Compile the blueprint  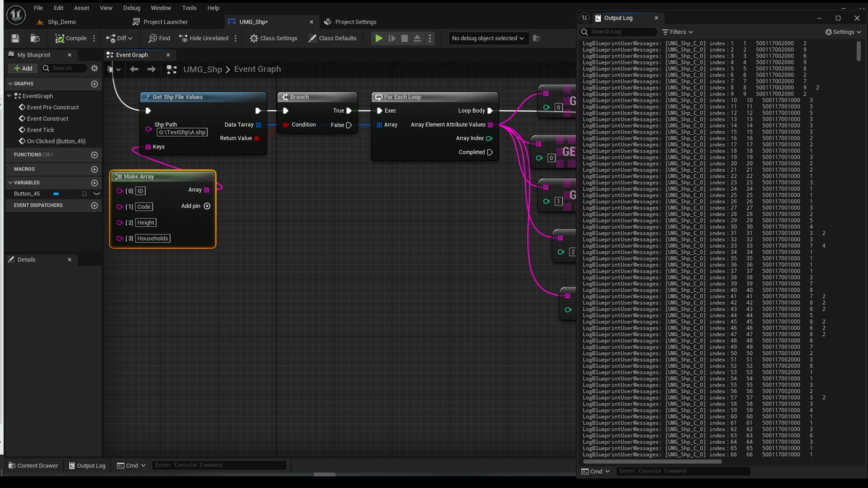[71, 39]
